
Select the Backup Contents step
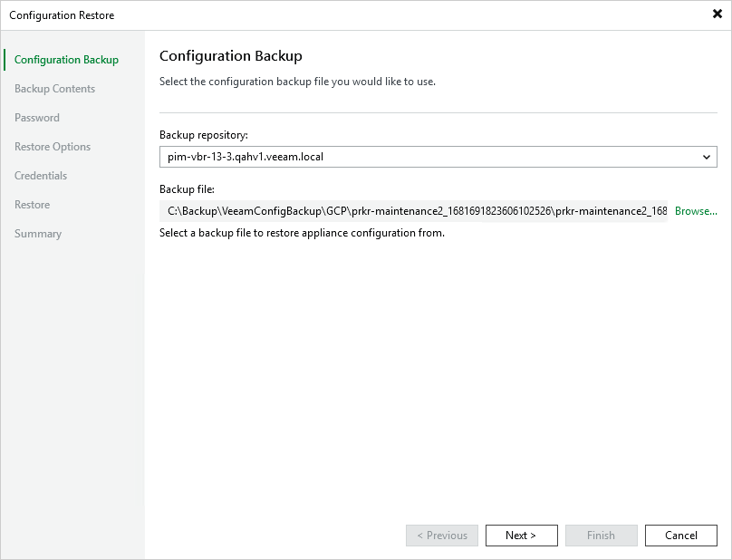coord(54,89)
